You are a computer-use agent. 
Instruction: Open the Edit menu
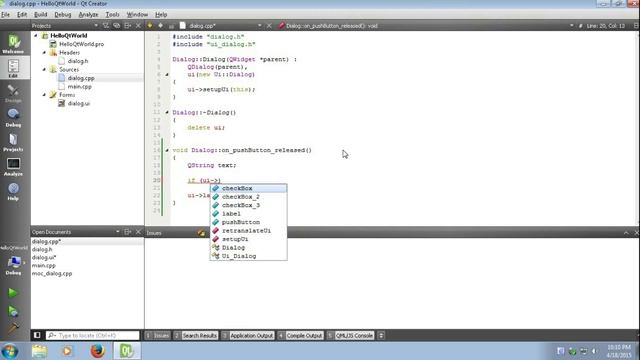pos(22,15)
